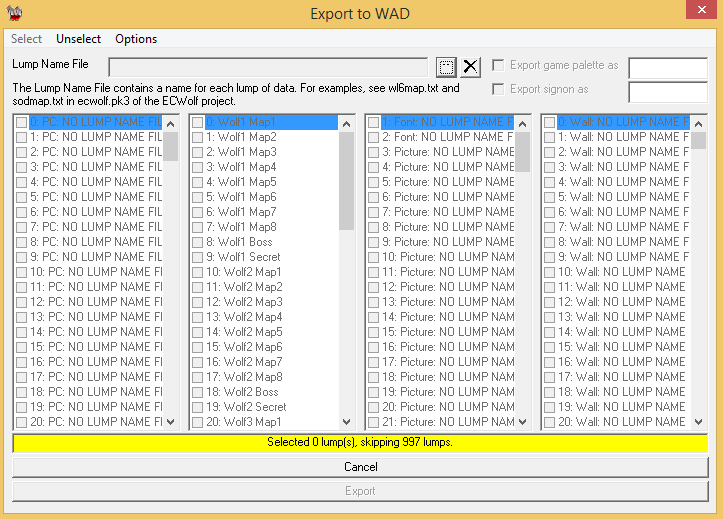Select the 14: Wolf2 Map5 row

(x=264, y=332)
